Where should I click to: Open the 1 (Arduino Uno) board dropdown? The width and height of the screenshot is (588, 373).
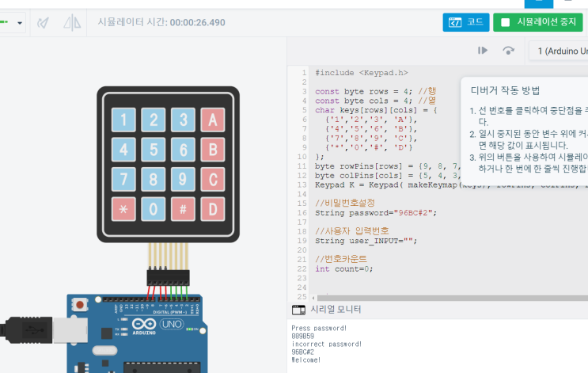click(x=559, y=51)
